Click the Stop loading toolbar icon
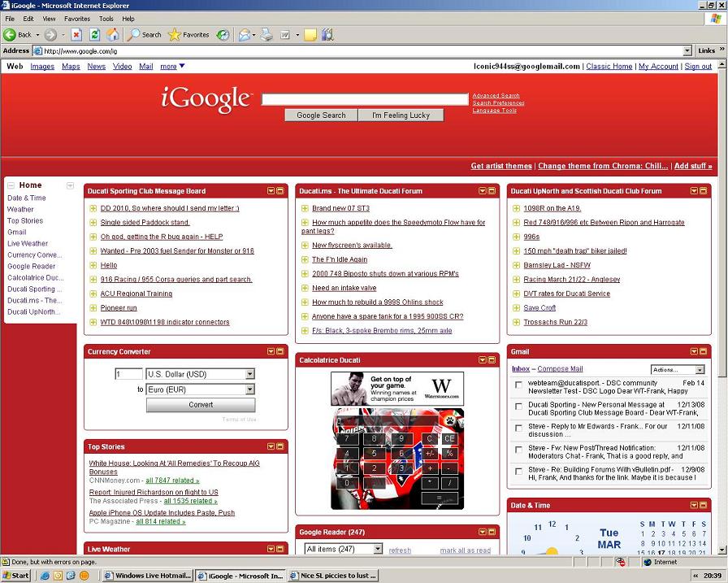 coord(76,35)
